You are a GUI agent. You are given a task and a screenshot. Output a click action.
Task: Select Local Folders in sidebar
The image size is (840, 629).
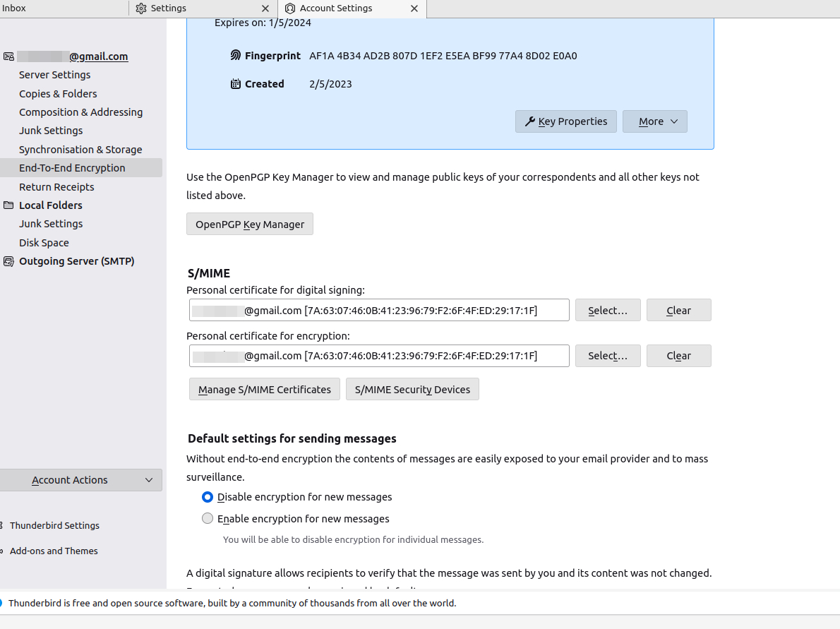point(50,205)
